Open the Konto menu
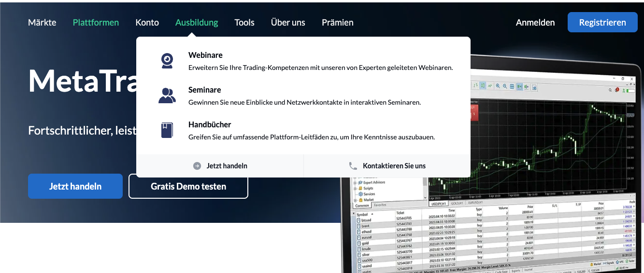The height and width of the screenshot is (273, 644). pos(147,22)
